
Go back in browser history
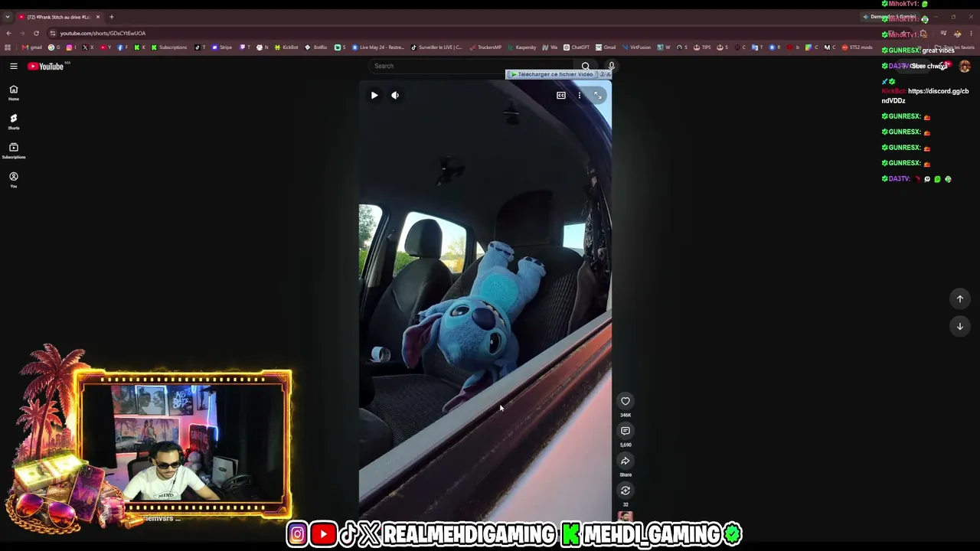click(x=8, y=34)
